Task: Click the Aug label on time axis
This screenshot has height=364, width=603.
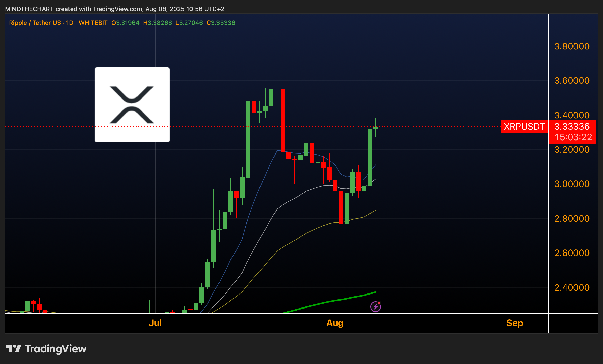Action: 335,323
